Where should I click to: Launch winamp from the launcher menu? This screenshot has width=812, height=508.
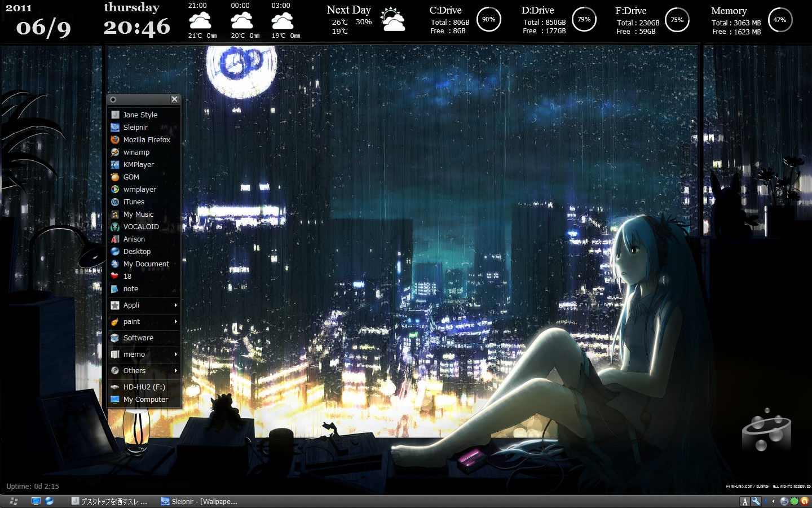(x=144, y=152)
